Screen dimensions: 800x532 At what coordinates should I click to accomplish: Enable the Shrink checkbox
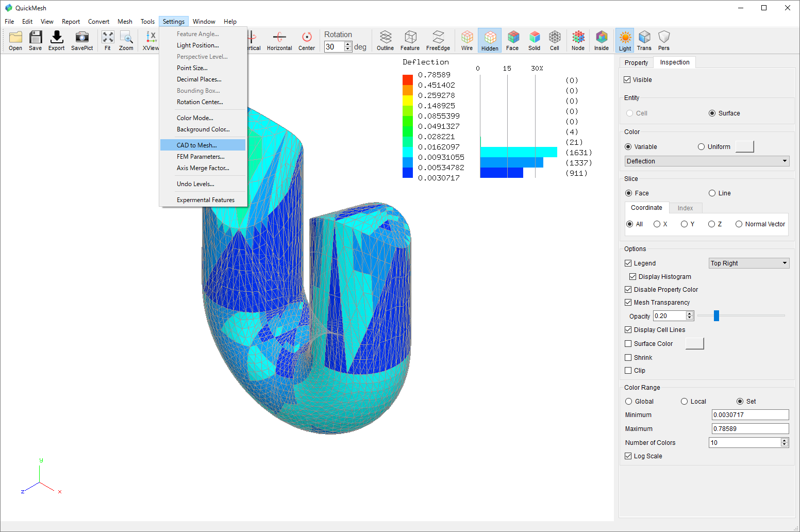coord(628,358)
